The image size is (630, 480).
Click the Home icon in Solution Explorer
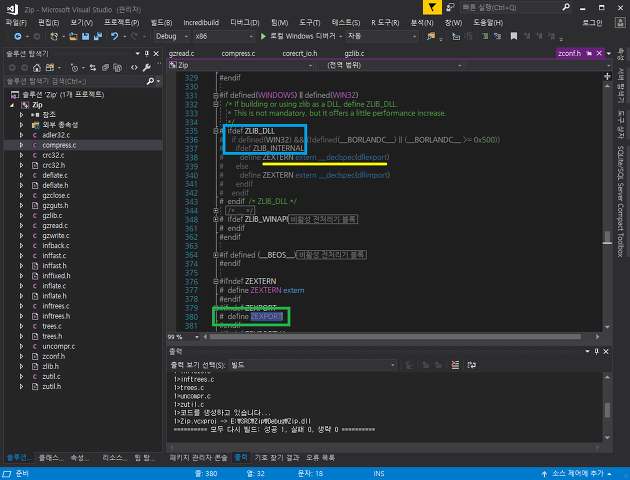tap(37, 67)
